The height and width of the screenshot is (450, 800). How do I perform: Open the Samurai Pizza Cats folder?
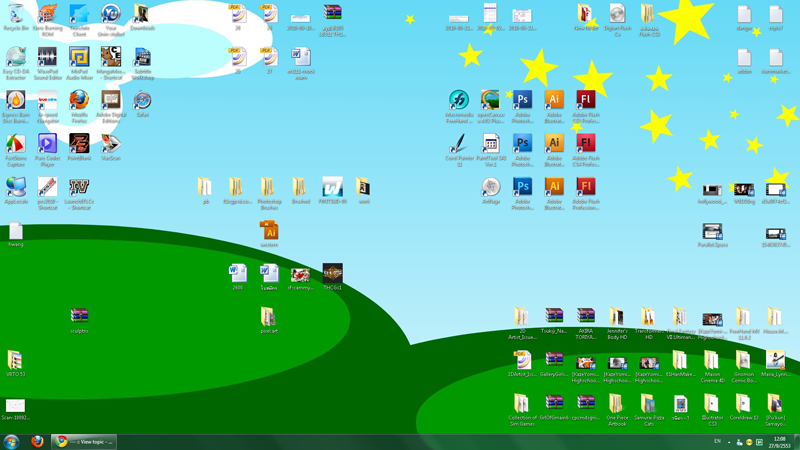click(x=648, y=410)
